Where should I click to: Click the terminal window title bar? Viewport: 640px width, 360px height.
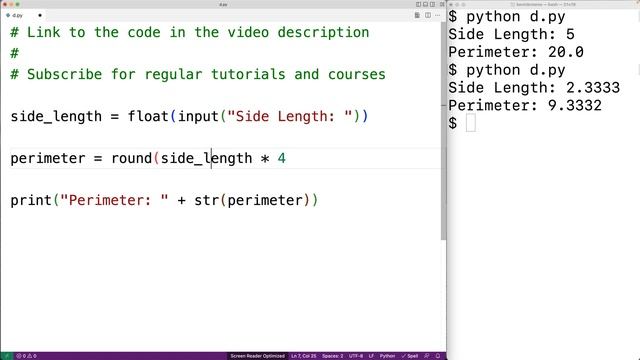tap(544, 4)
